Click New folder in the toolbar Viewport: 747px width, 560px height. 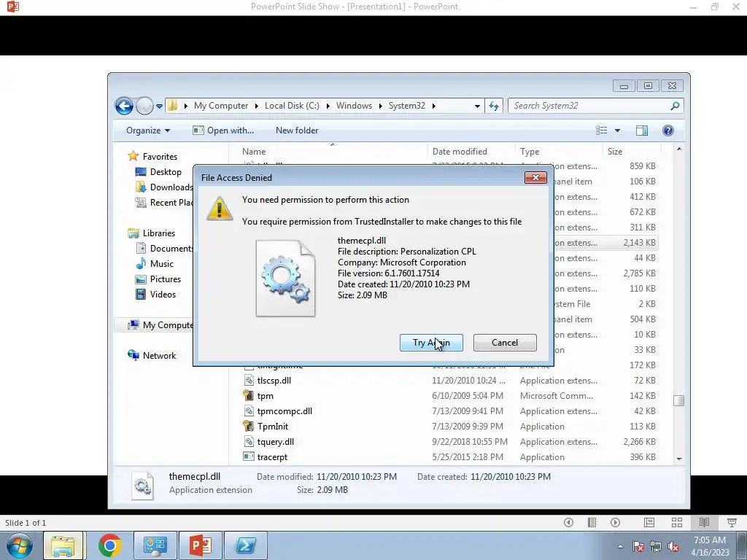coord(297,131)
